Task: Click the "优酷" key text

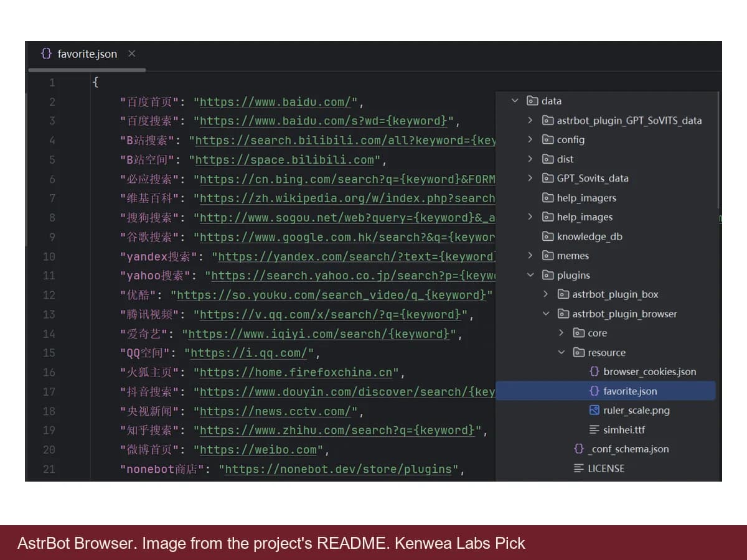Action: tap(139, 295)
